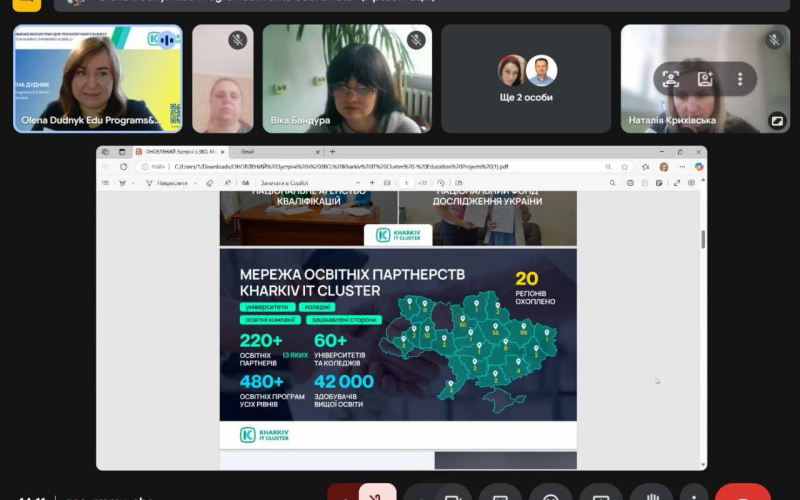Select Віка Бандура's video tile
This screenshot has width=800, height=500.
click(x=347, y=79)
